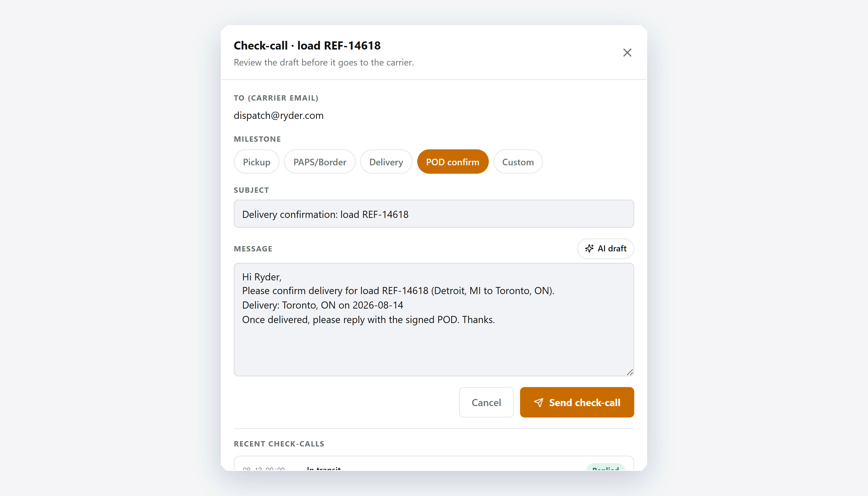The height and width of the screenshot is (496, 868).
Task: Cancel the check-call draft
Action: [486, 402]
